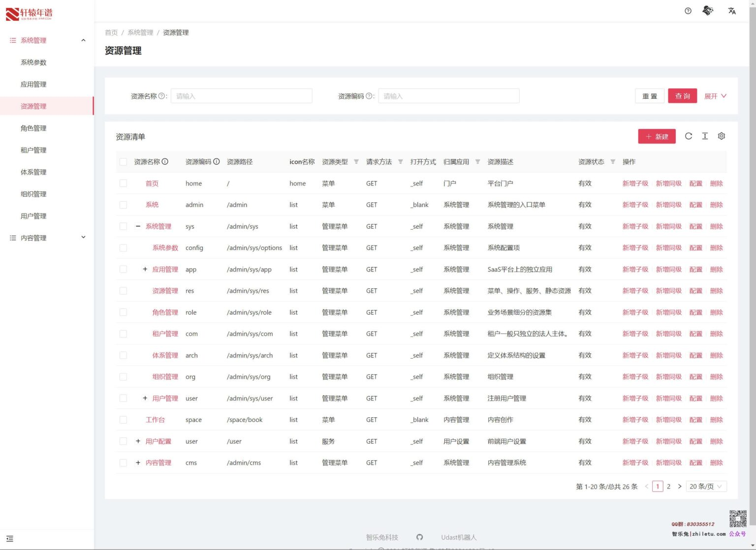The height and width of the screenshot is (550, 756).
Task: Collapse the 系统管理 tree row
Action: [x=138, y=226]
